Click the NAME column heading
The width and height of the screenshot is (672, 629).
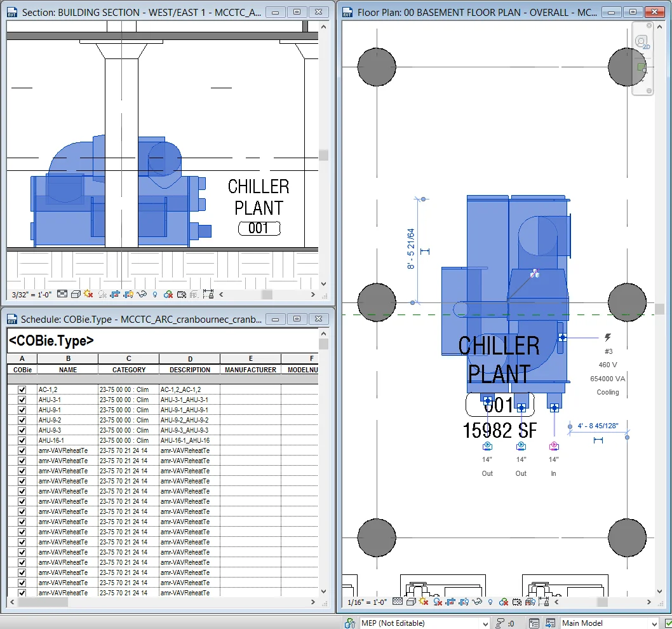(68, 370)
